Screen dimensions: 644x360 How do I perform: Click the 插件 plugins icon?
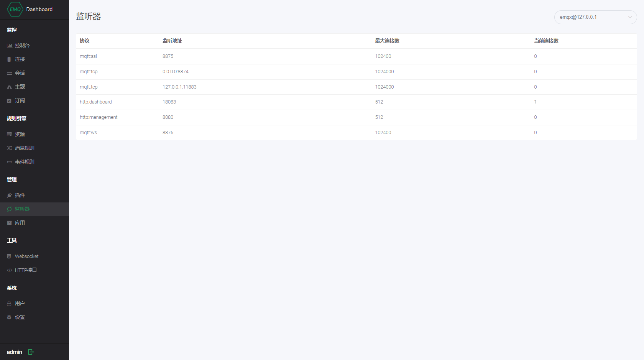(20, 195)
